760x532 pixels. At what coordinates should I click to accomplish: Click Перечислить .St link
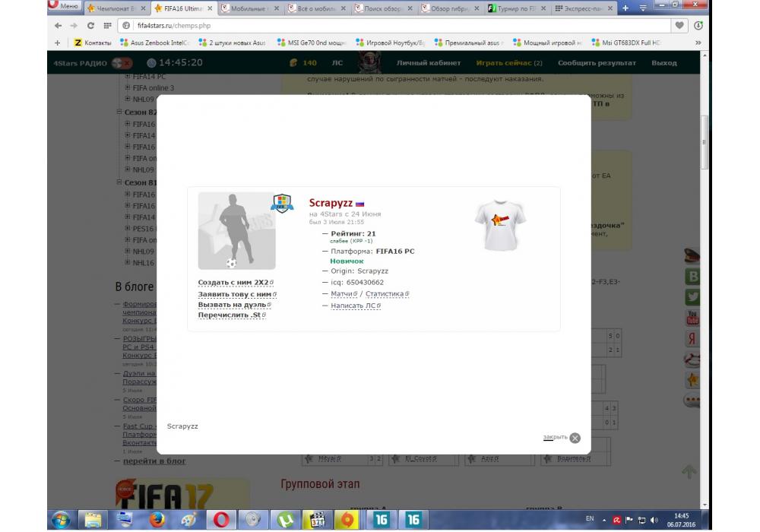[232, 315]
